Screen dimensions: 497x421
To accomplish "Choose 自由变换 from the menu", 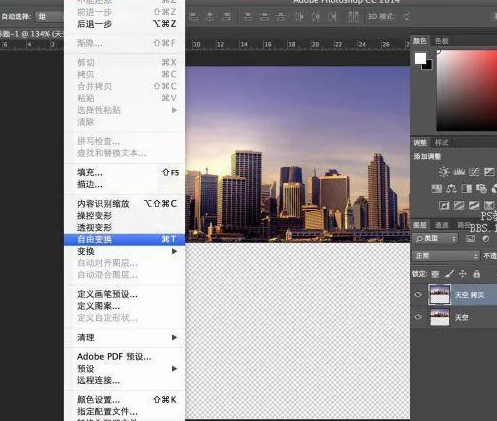I will [x=125, y=239].
